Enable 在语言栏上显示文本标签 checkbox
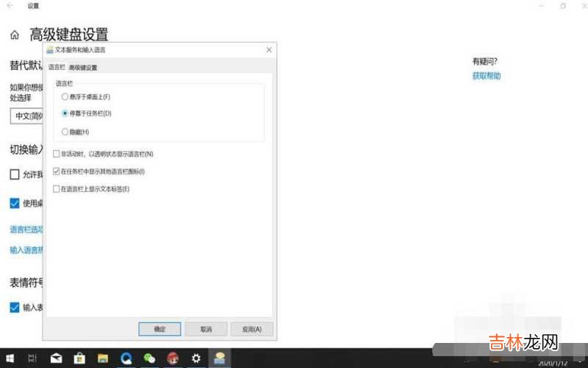This screenshot has width=588, height=368. 57,189
